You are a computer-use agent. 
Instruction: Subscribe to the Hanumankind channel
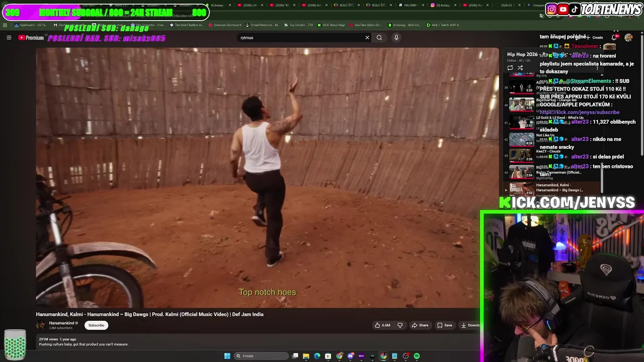[96, 325]
